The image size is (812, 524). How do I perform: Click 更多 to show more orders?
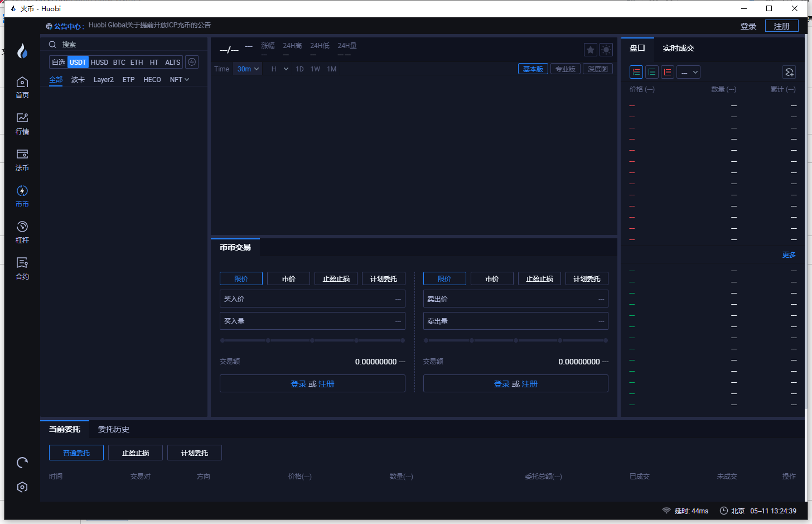click(x=789, y=255)
